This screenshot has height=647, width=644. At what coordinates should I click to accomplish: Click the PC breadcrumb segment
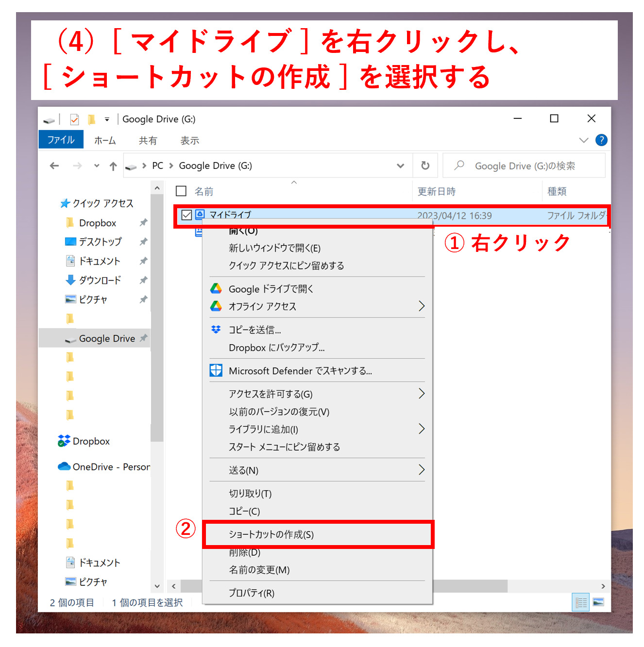[x=157, y=166]
